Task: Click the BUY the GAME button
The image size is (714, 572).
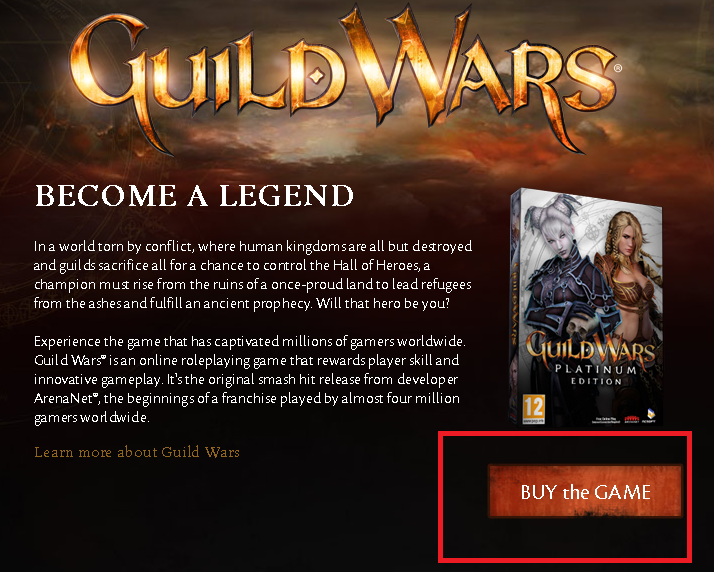Action: tap(586, 492)
